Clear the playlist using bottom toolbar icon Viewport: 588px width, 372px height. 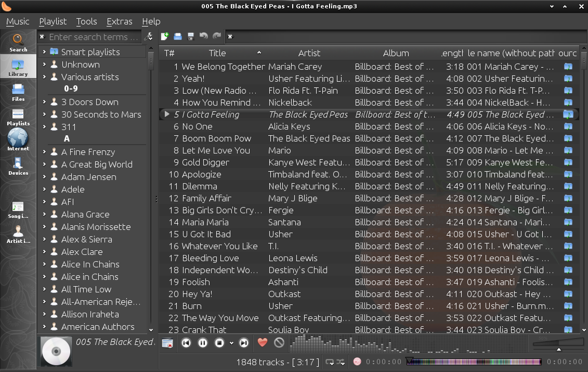pyautogui.click(x=167, y=343)
